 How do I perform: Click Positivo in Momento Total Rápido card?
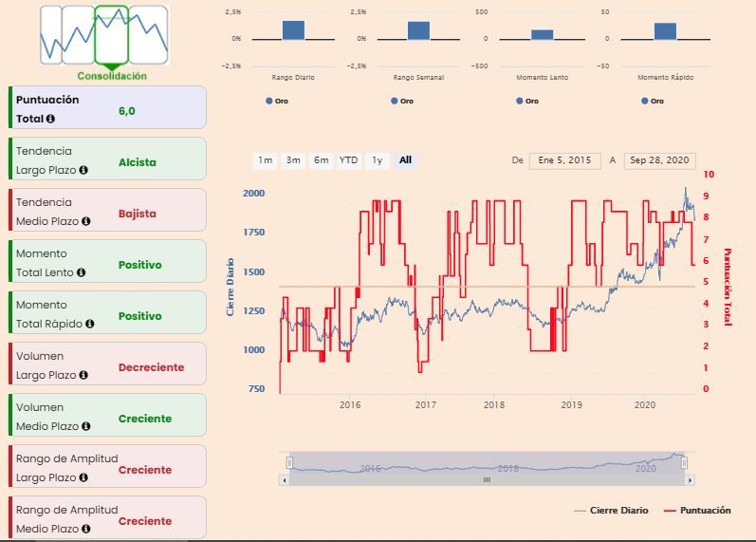(140, 316)
